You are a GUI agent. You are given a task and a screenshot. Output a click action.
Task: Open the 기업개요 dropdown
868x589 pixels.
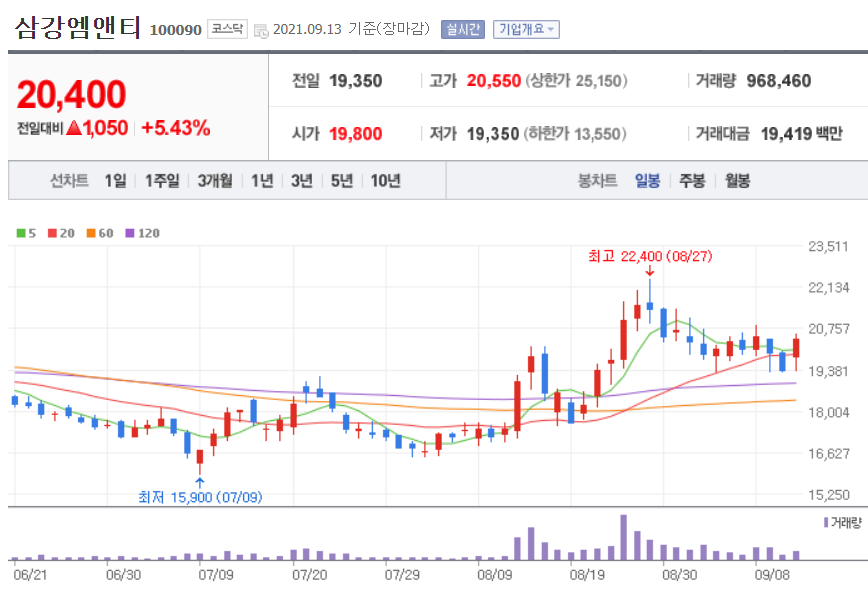click(526, 29)
